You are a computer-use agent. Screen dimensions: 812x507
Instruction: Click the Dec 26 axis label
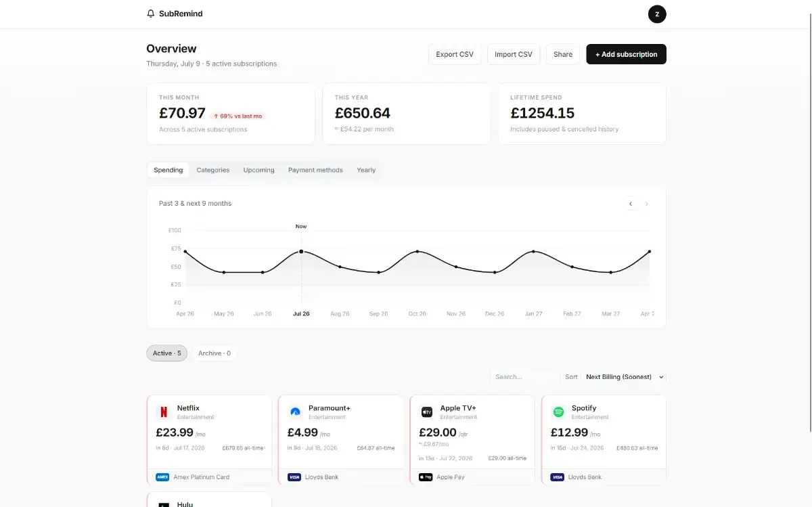[495, 314]
